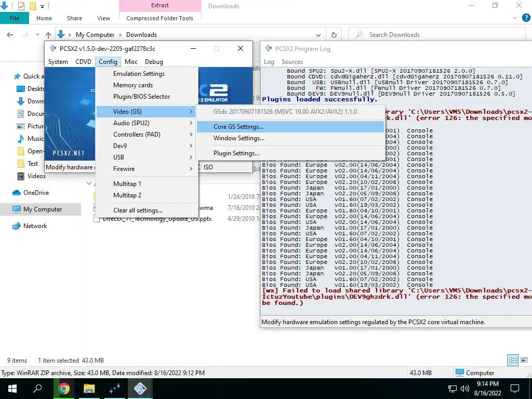The height and width of the screenshot is (399, 532).
Task: Click the PCSX2 window title icon
Action: [52, 48]
